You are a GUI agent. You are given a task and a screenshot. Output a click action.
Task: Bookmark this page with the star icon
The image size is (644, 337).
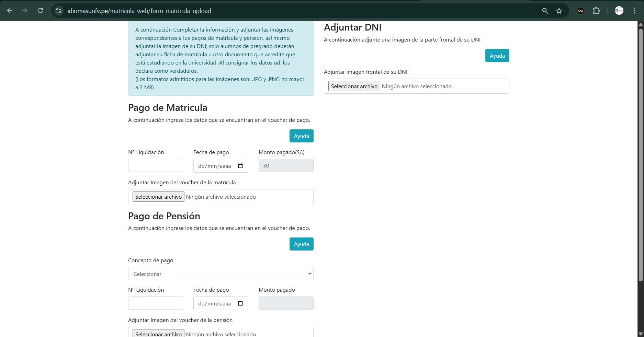point(559,11)
